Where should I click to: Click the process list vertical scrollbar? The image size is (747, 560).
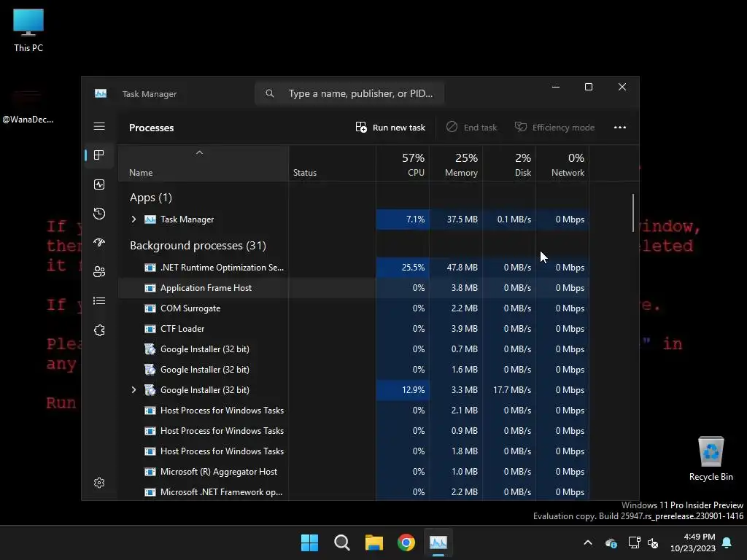[x=632, y=212]
